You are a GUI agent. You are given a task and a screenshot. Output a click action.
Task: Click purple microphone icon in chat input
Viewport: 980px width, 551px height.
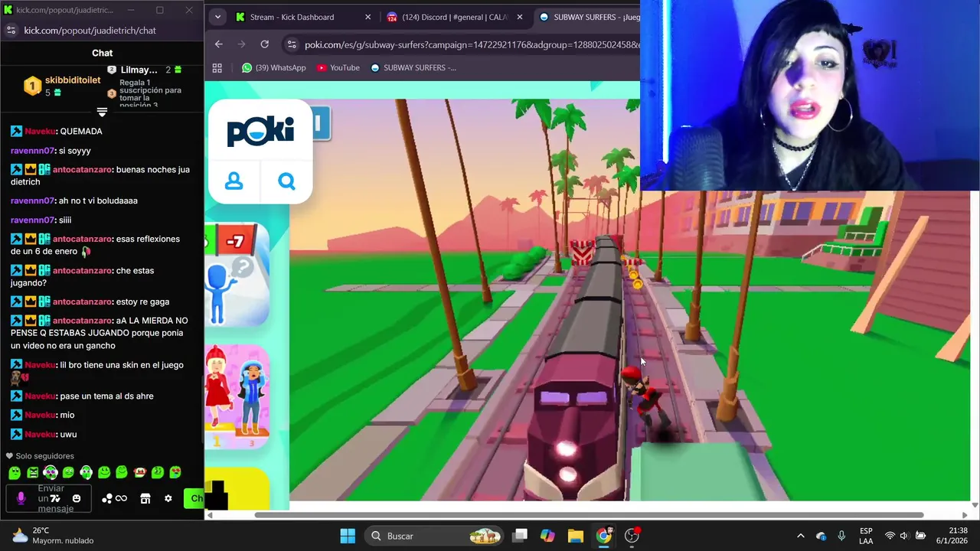tap(21, 499)
